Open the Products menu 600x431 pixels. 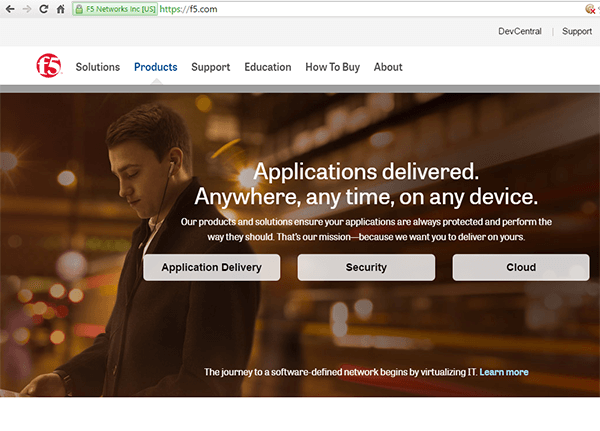coord(155,67)
